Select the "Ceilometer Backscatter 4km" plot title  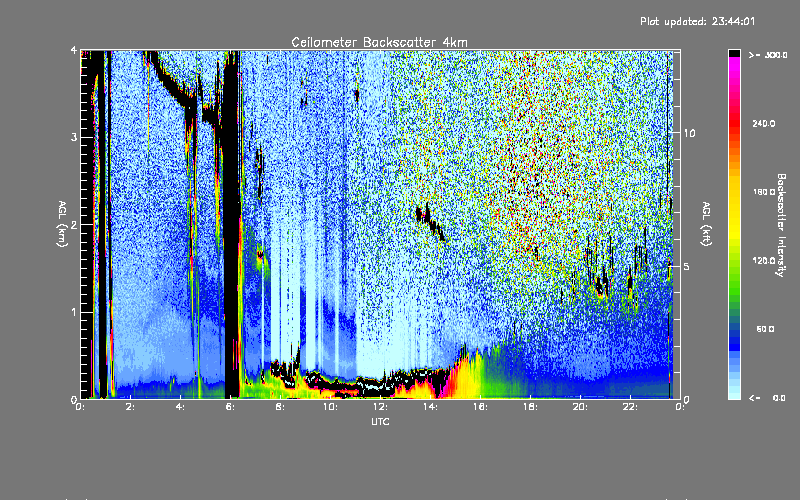coord(379,42)
